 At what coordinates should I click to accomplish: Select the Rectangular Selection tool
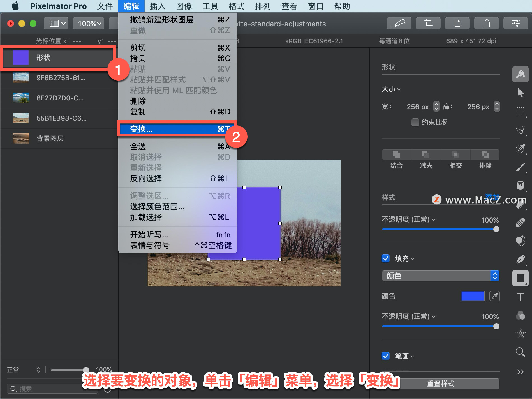pyautogui.click(x=520, y=111)
